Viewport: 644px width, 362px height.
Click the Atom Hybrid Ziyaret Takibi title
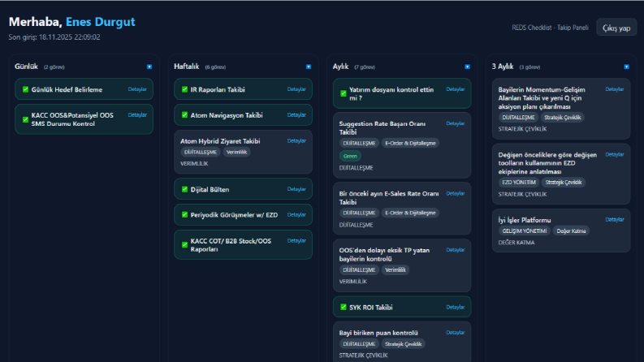tap(220, 141)
